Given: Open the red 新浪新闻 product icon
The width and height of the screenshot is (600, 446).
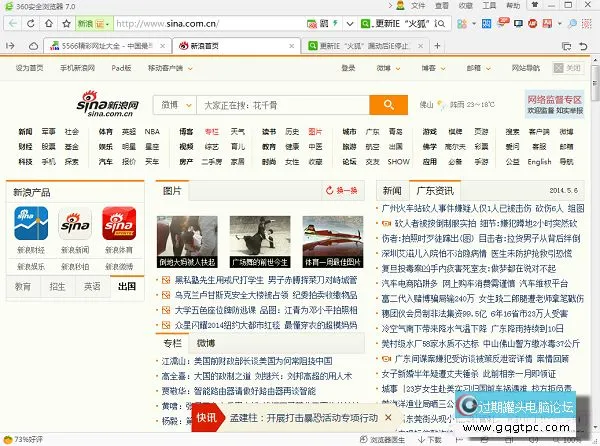Looking at the screenshot, I should [x=75, y=224].
